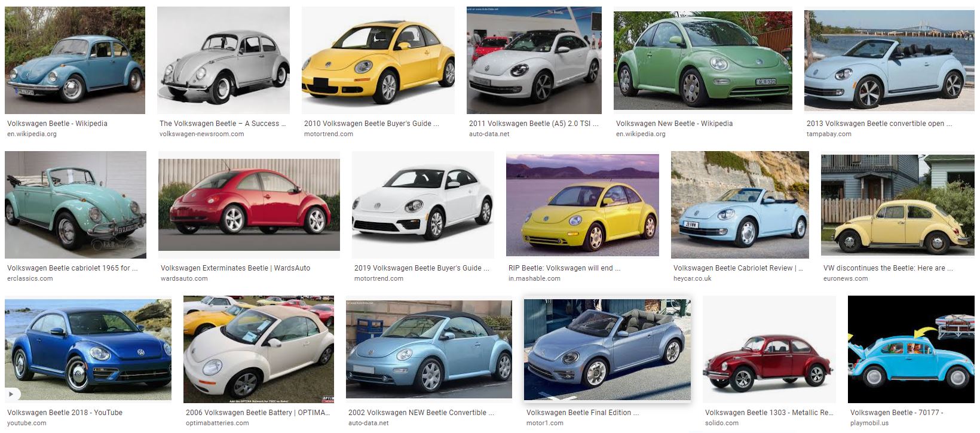Select the 2002 NEW Beetle Convertible image
This screenshot has height=433, width=980.
(429, 349)
